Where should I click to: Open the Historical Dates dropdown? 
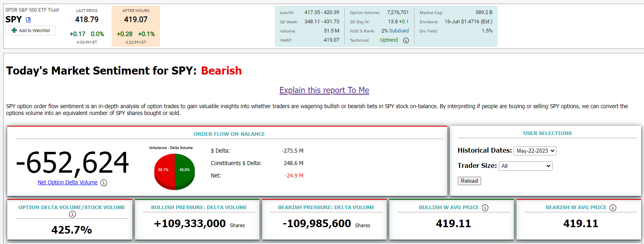[x=535, y=151]
